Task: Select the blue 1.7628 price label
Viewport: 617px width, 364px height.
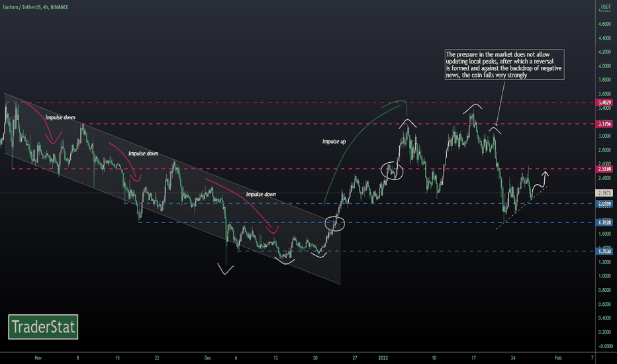Action: pos(605,223)
